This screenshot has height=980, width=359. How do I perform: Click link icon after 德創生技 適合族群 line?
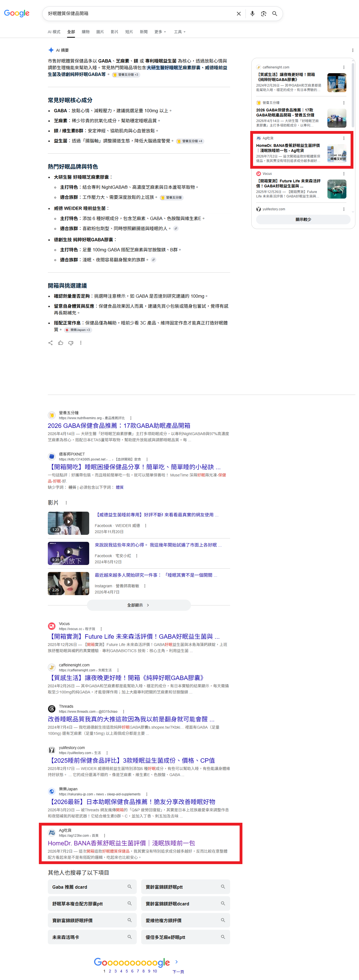pos(153,260)
